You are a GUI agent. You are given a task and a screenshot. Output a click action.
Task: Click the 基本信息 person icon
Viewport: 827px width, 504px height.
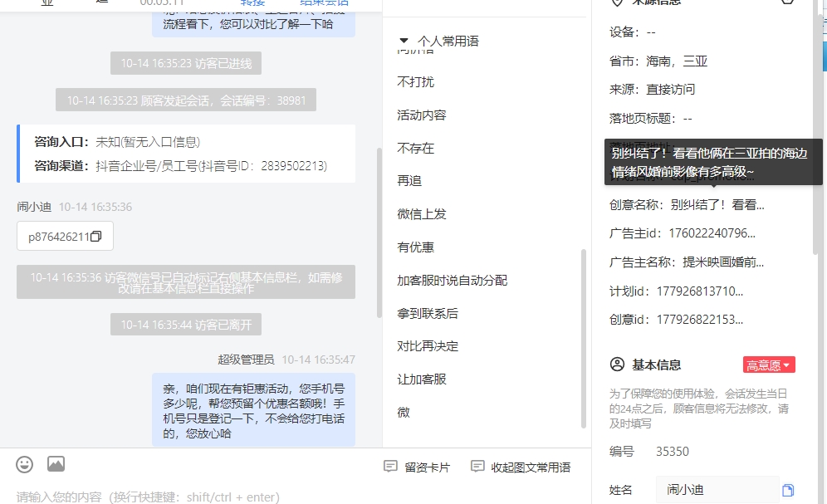(x=617, y=365)
